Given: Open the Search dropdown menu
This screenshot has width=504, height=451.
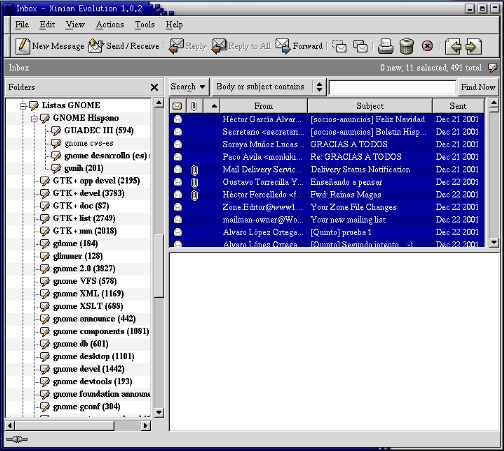Looking at the screenshot, I should pos(188,87).
